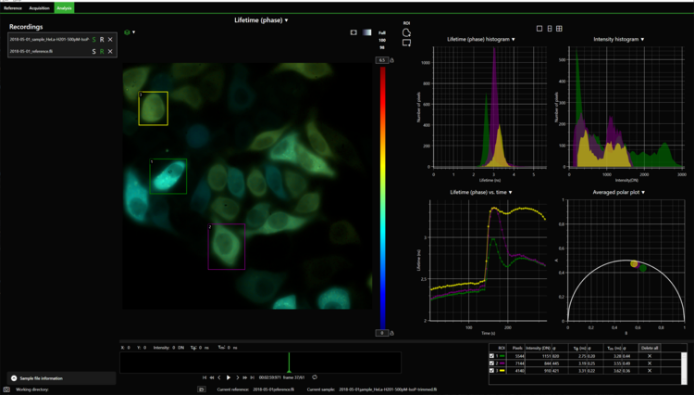This screenshot has height=395, width=694.
Task: Set color scale to 100 percent
Action: [382, 40]
